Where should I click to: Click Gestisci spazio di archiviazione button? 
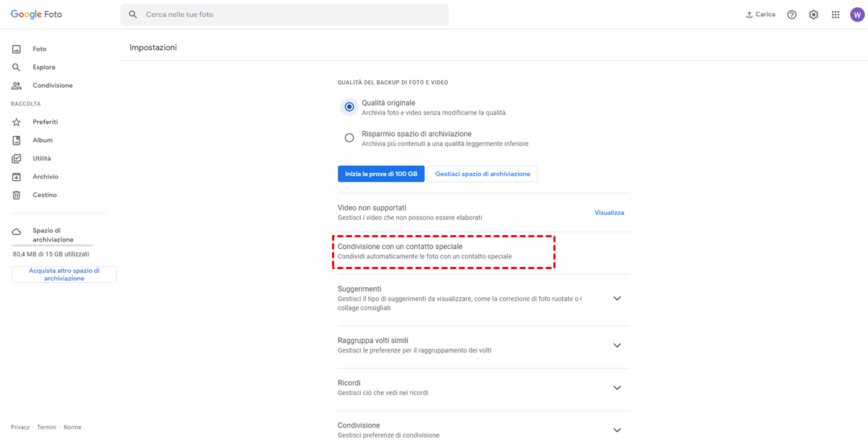point(482,174)
